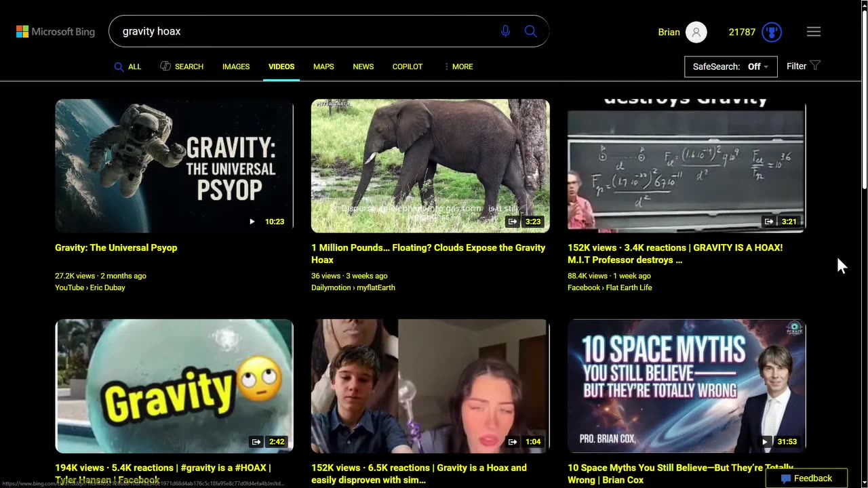868x488 pixels.
Task: Open Brian's account profile avatar
Action: coord(696,32)
